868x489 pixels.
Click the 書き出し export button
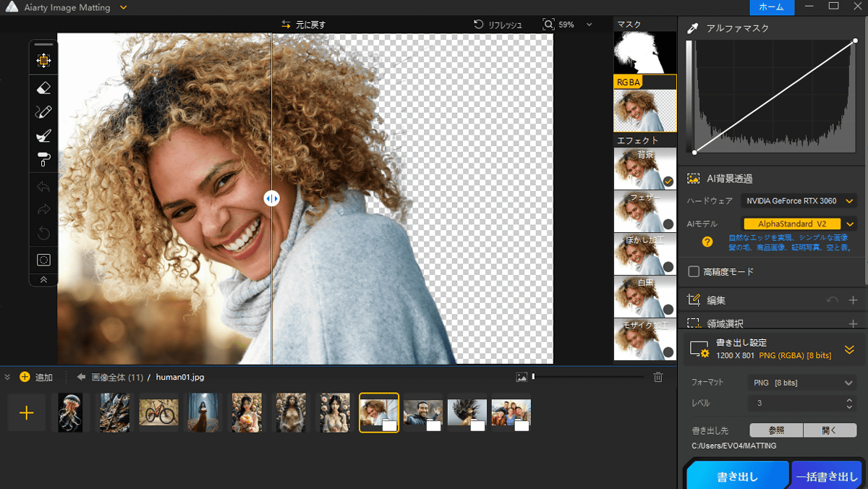pos(737,477)
